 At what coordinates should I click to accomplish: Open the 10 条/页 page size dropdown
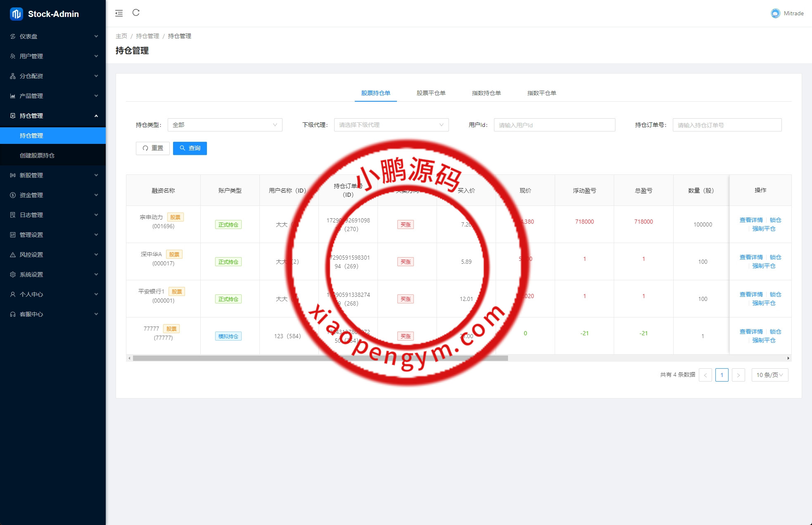tap(769, 375)
